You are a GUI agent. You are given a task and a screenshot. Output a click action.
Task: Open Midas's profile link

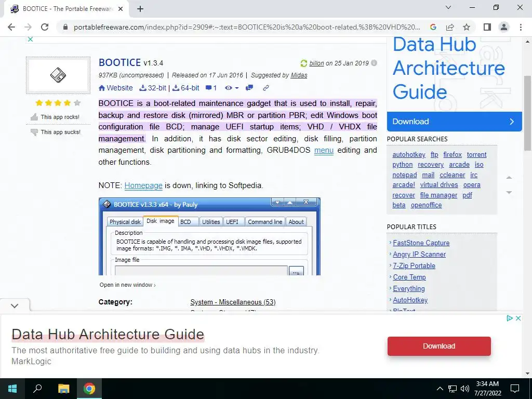(x=299, y=75)
